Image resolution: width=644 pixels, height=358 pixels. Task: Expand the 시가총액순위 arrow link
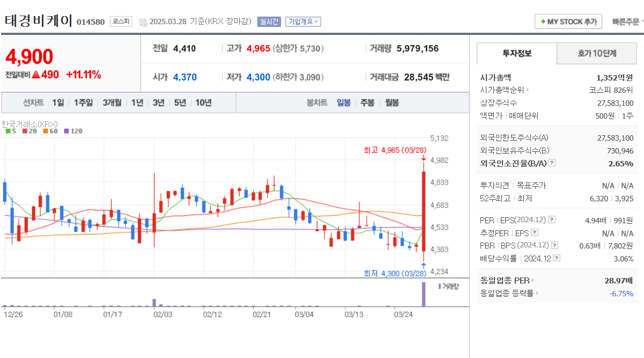tap(528, 90)
